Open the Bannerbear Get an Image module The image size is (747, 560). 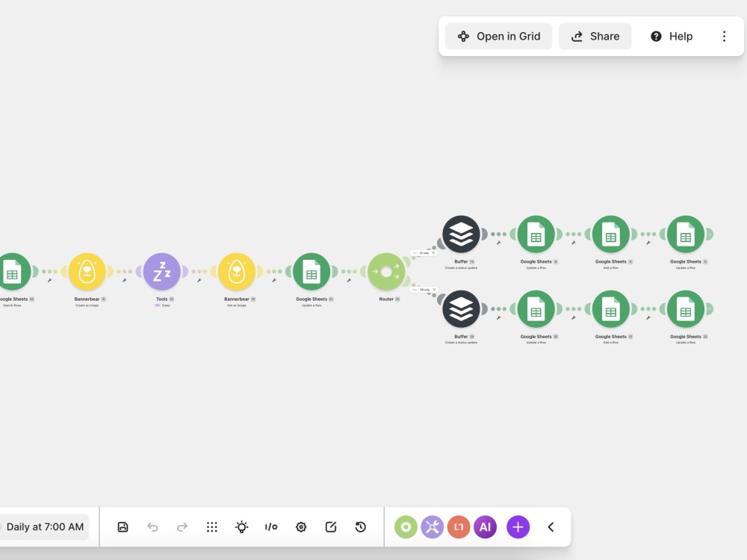click(x=236, y=272)
